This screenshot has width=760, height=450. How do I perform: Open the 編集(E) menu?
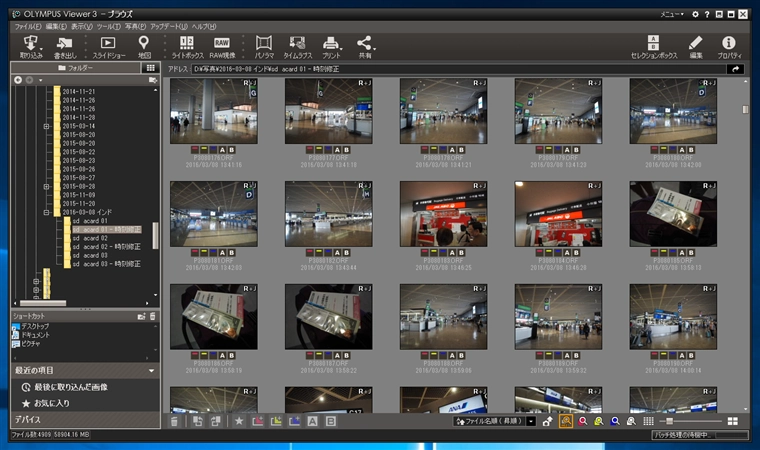[56, 26]
